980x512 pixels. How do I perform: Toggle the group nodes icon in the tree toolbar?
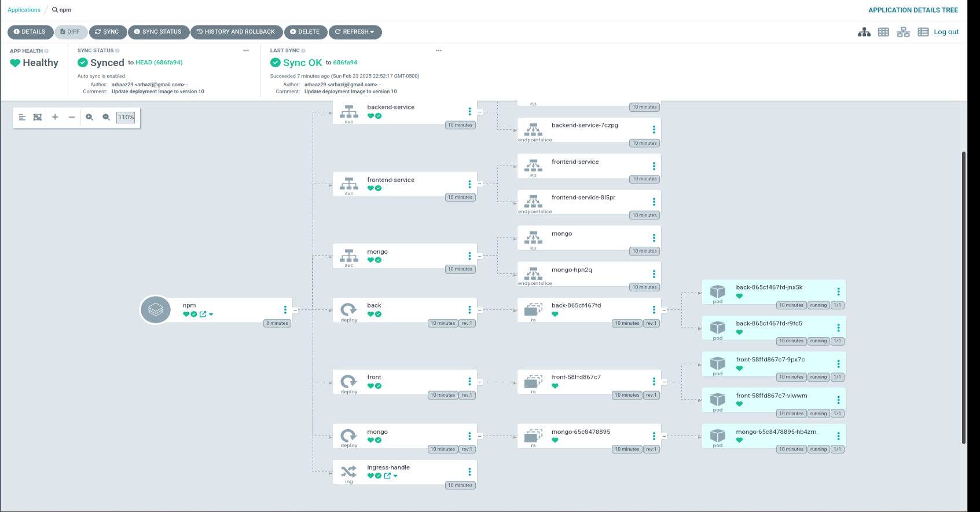38,117
